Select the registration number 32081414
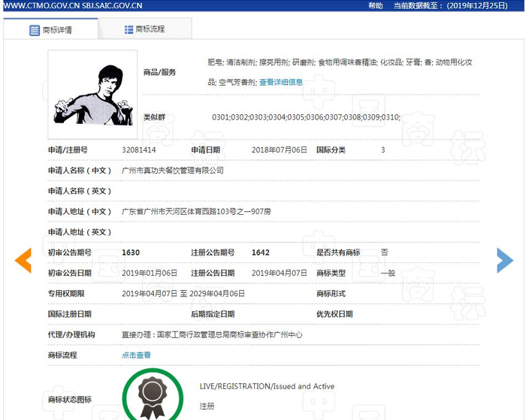The height and width of the screenshot is (420, 526). (139, 150)
